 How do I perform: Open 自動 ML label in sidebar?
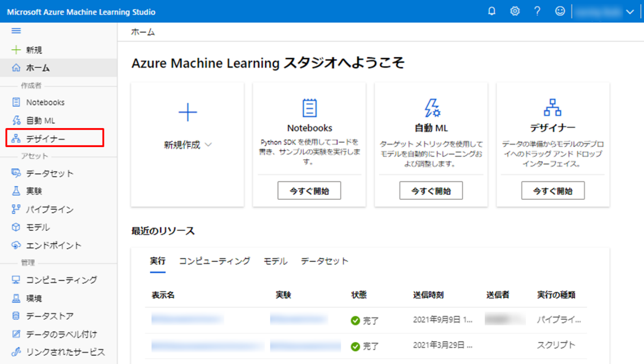(x=40, y=120)
